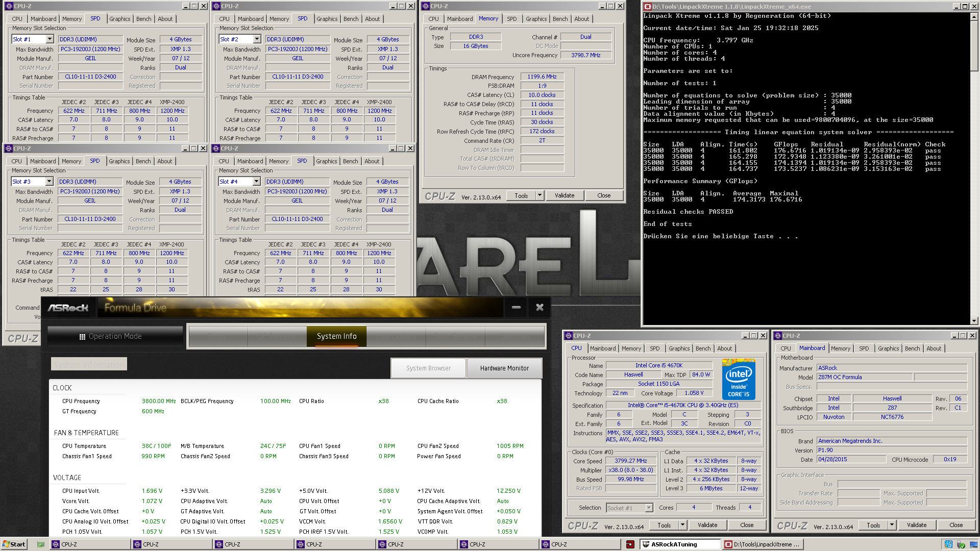
Task: Click the Hardware Monitor button
Action: (504, 368)
